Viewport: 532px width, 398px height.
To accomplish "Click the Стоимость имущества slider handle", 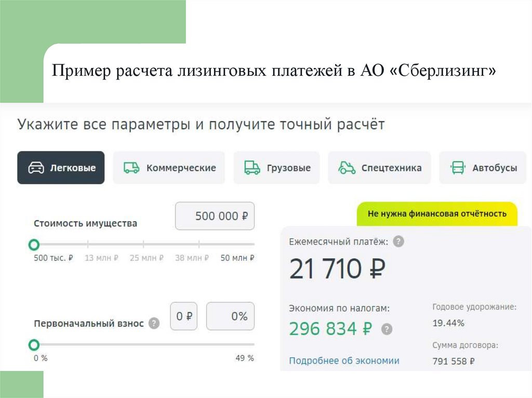I will click(x=34, y=244).
